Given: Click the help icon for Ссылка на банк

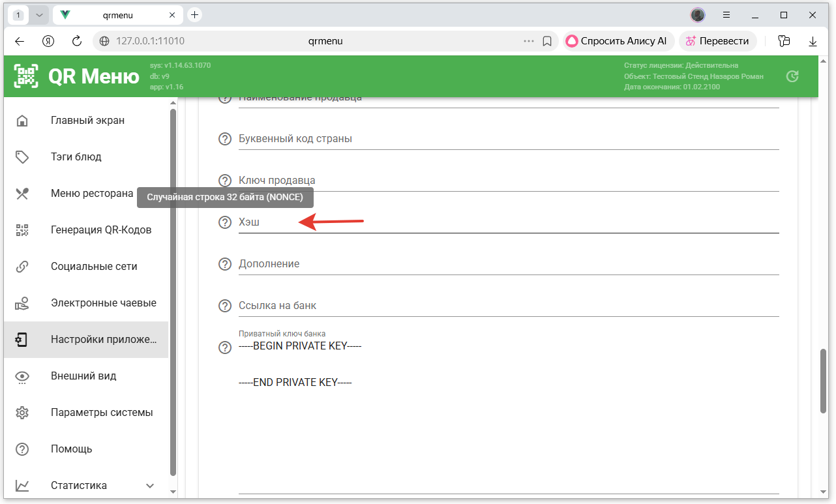Looking at the screenshot, I should tap(225, 306).
